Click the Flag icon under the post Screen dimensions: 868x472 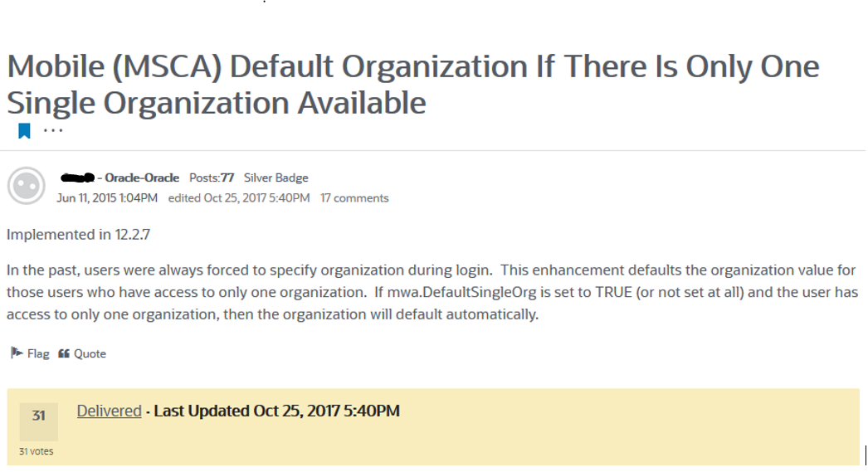coord(17,353)
